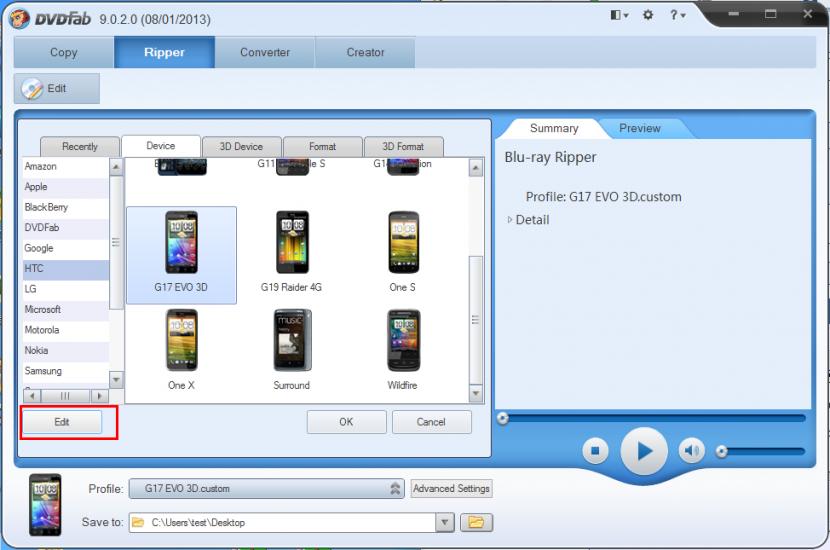
Task: Open the help question mark menu
Action: click(x=676, y=15)
